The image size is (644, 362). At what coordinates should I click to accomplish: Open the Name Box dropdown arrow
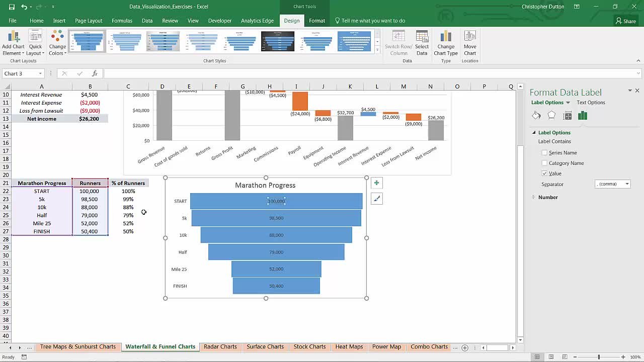[40, 73]
